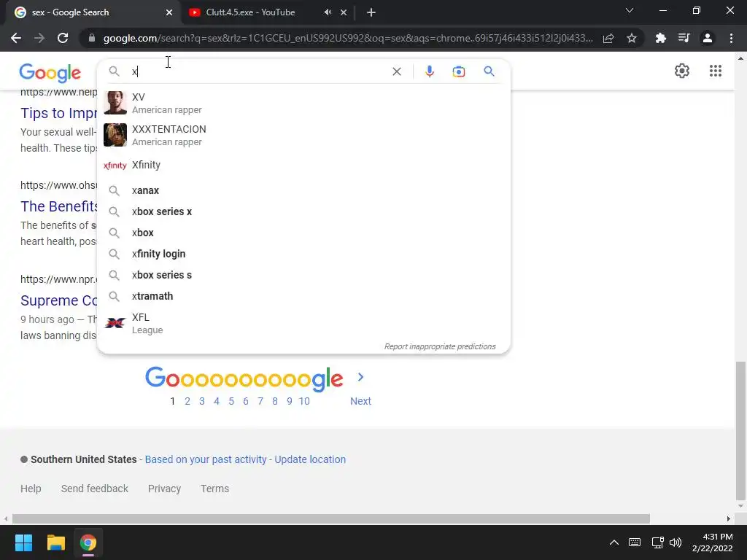Click the Google logo in header
Image resolution: width=747 pixels, height=560 pixels.
click(50, 73)
